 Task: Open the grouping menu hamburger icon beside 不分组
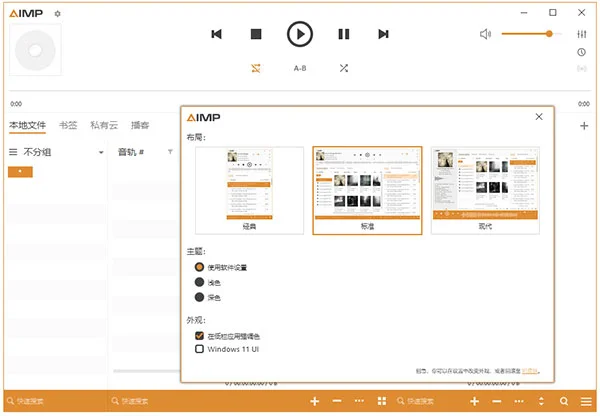13,152
